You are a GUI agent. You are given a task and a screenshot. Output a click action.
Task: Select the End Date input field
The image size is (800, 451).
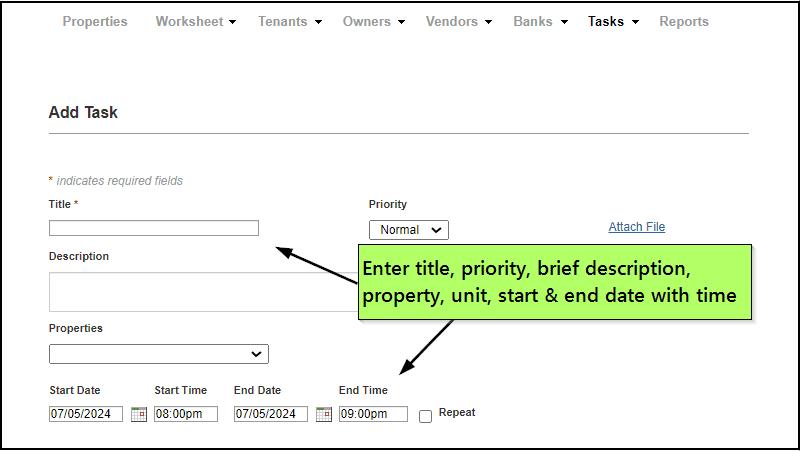point(271,414)
